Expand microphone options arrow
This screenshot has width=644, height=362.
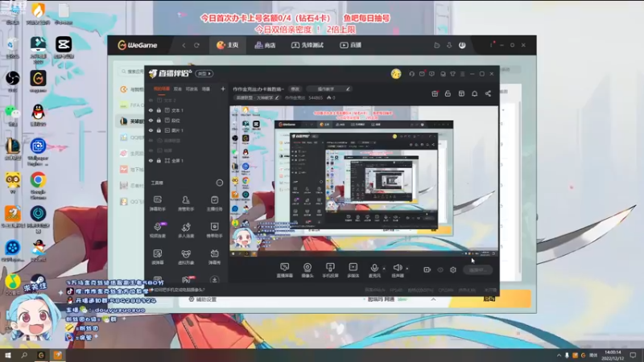(384, 269)
